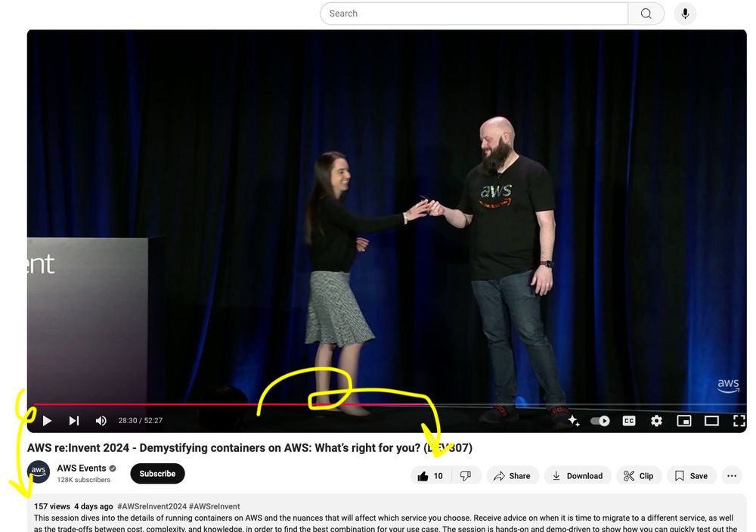Share the video
This screenshot has width=756, height=532.
512,476
